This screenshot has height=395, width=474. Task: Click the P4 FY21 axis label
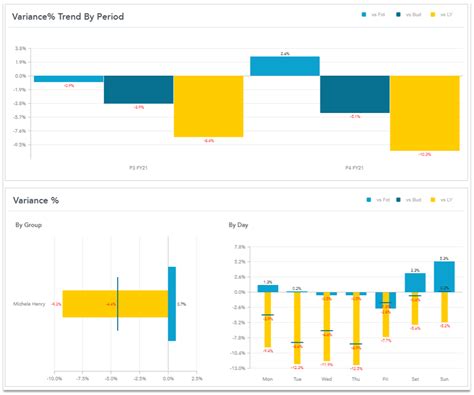354,168
